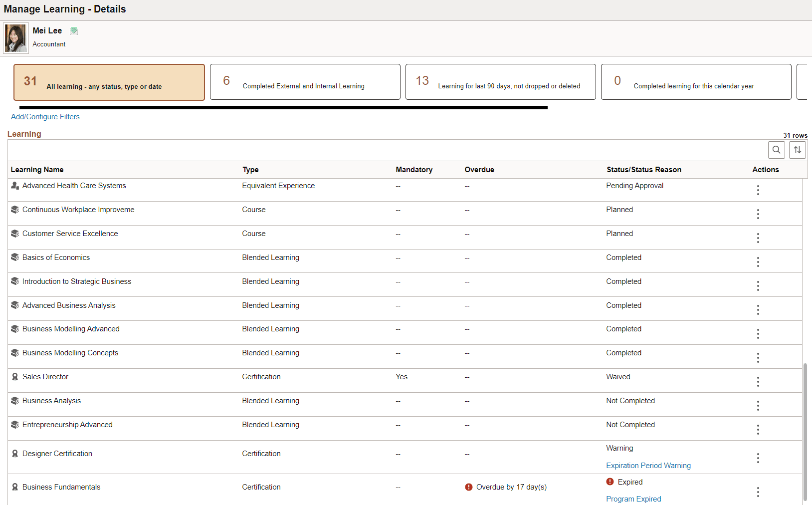Click the blended learning icon beside Business Analysis
The image size is (812, 512).
point(14,401)
